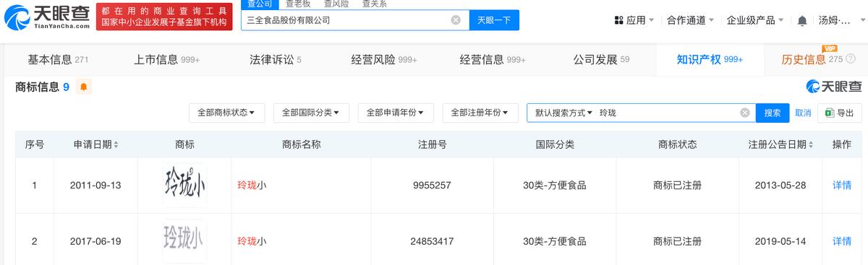
Task: Switch to the 经营风险 tab
Action: click(383, 60)
